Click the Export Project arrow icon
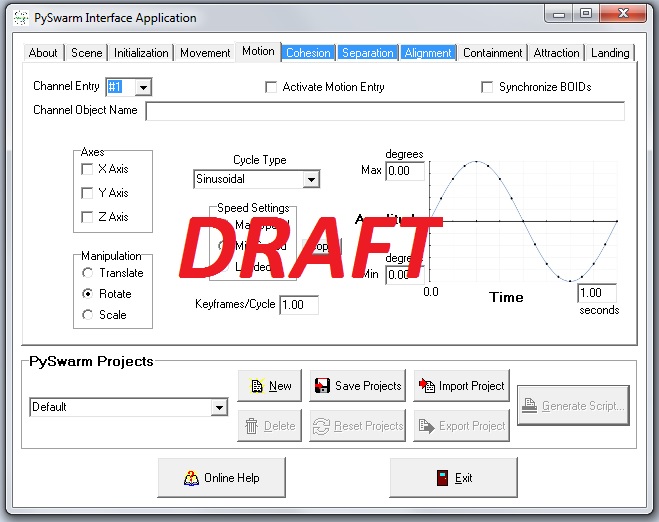Viewport: 659px width, 522px height. coord(426,426)
